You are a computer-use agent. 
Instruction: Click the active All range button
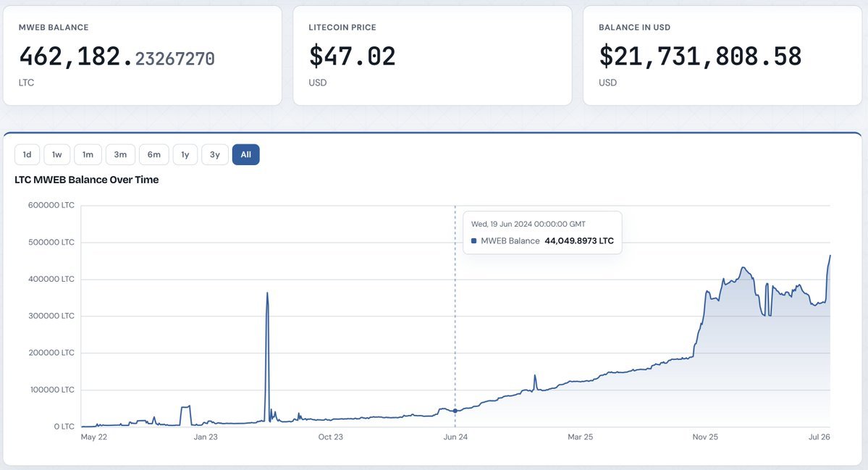[246, 154]
